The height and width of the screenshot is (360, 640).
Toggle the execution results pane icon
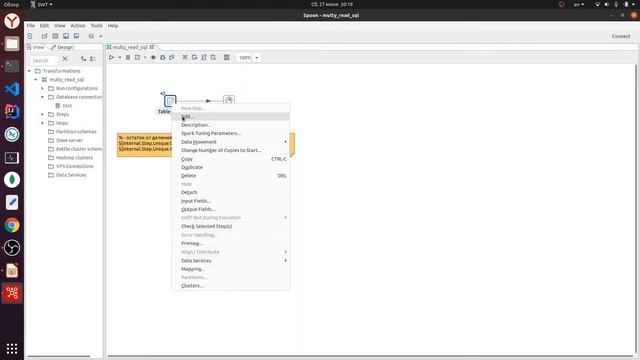(x=227, y=58)
